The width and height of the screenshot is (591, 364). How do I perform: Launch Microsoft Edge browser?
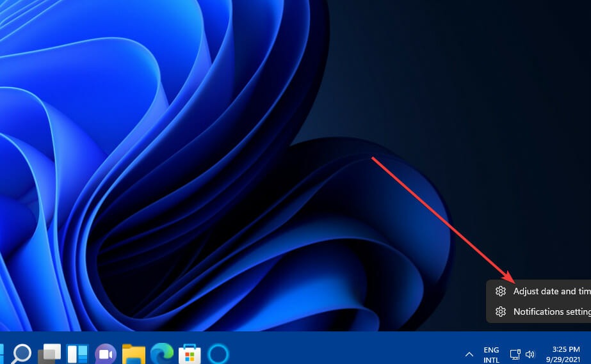162,354
